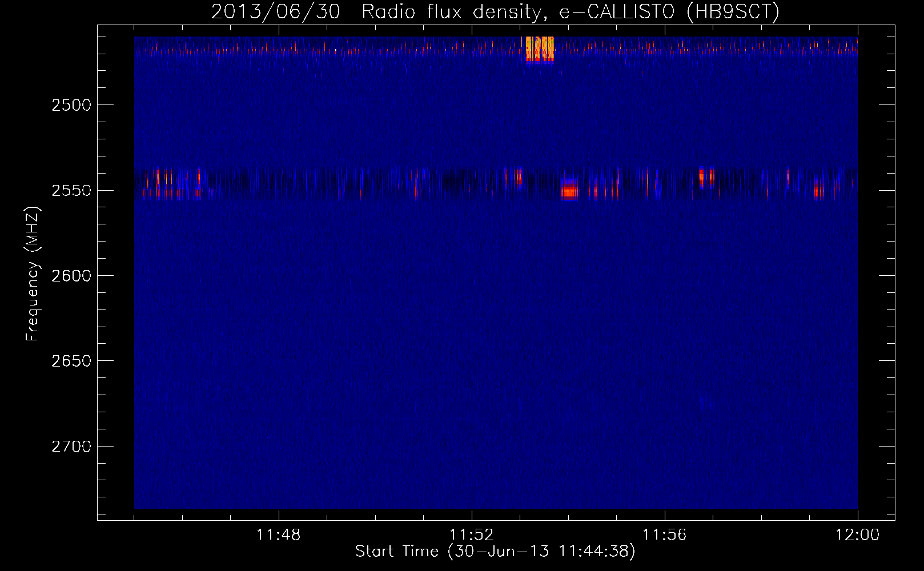Click the 'Start Time (30-Jun-13 11:44:38)' label
The height and width of the screenshot is (571, 924).
(495, 552)
